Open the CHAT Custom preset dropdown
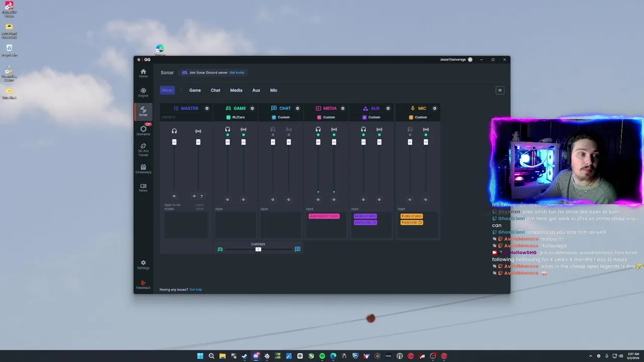This screenshot has height=362, width=644. click(281, 117)
